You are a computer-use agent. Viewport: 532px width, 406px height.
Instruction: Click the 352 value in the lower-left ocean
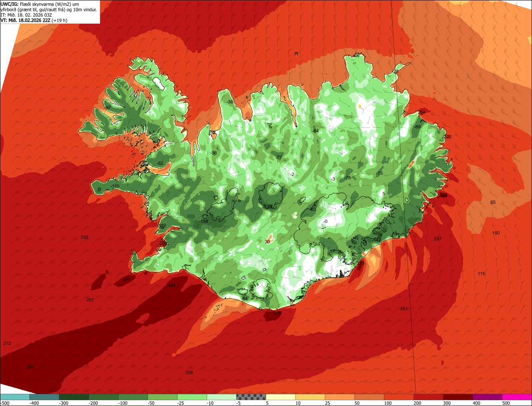[x=30, y=367]
